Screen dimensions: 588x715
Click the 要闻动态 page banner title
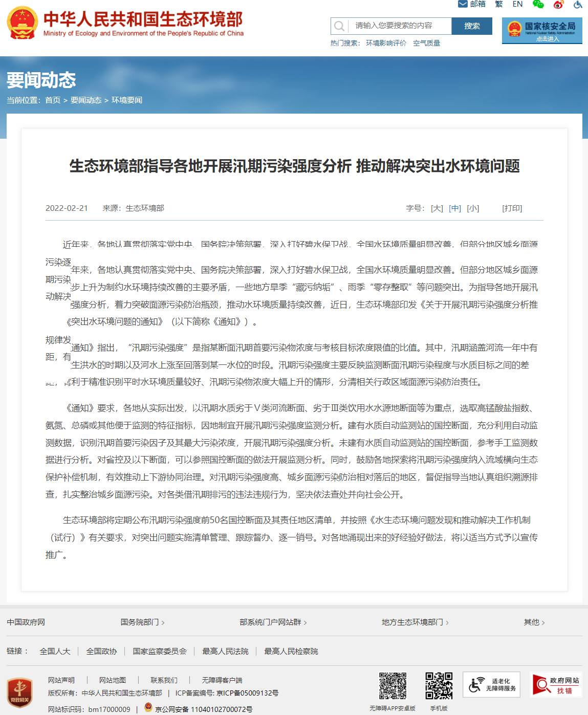[x=41, y=80]
